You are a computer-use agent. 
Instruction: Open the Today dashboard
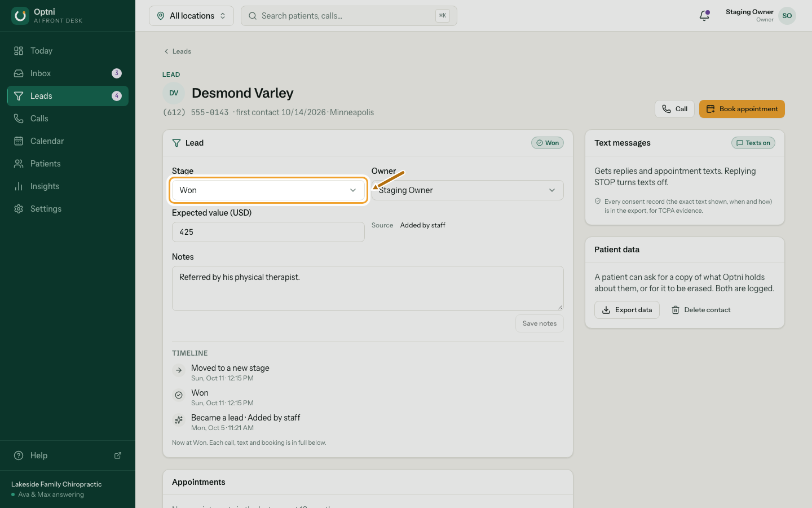(x=68, y=51)
